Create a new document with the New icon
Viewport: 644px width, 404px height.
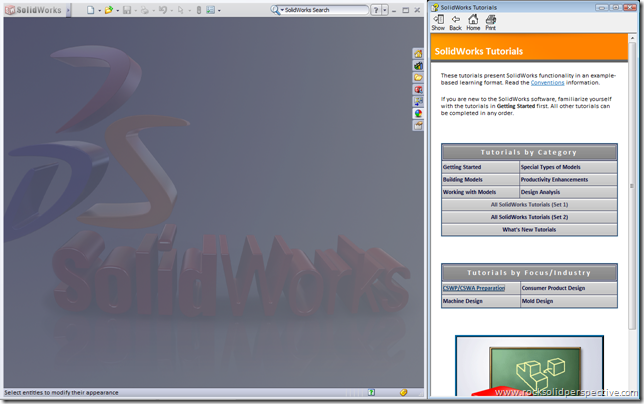[x=90, y=10]
